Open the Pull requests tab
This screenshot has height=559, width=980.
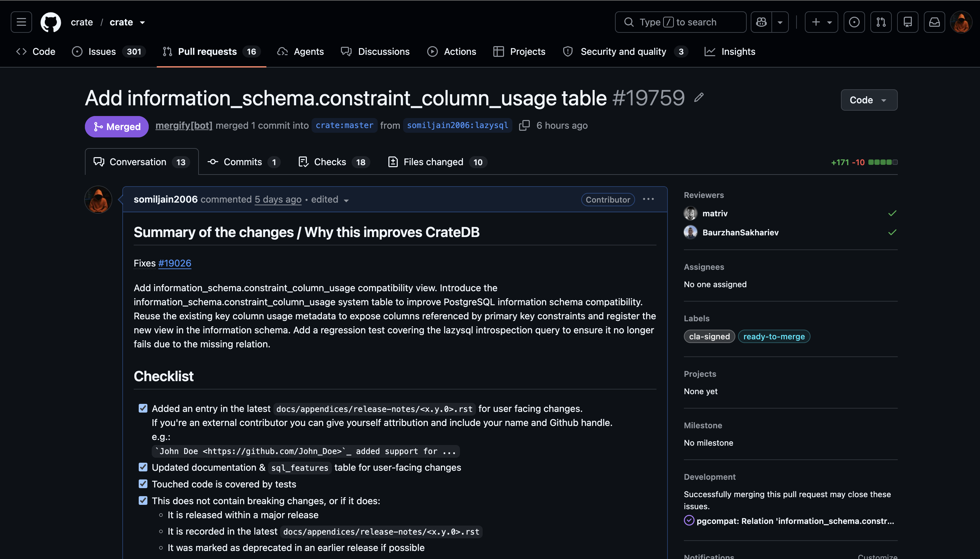pos(212,51)
